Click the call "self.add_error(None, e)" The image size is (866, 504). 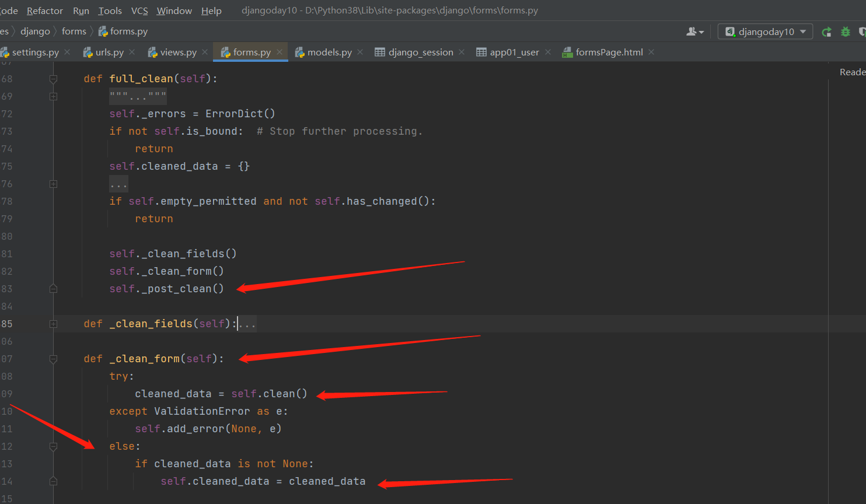coord(208,429)
